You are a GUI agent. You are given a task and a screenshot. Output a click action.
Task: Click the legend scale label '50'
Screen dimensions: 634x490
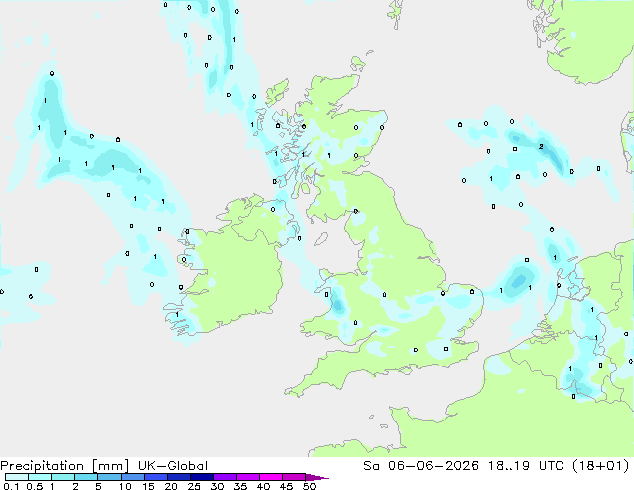309,486
